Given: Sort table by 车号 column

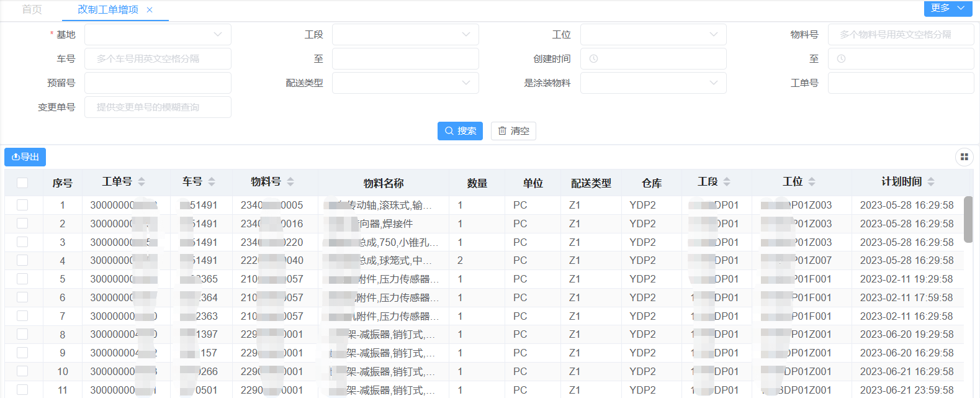Looking at the screenshot, I should [x=212, y=182].
